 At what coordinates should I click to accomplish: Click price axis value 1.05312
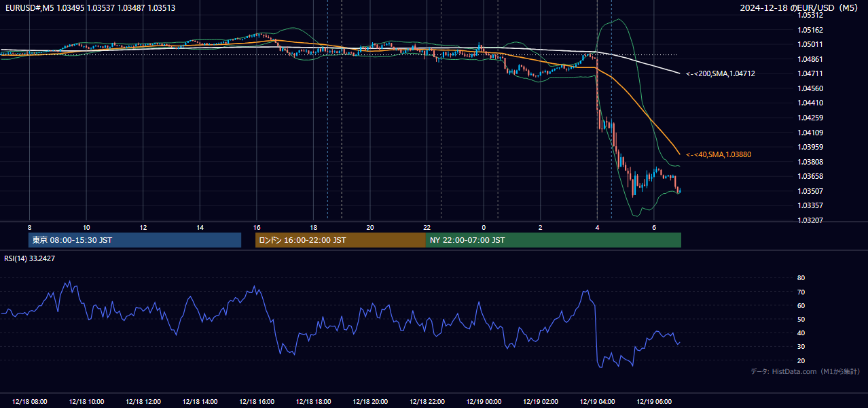(x=810, y=15)
